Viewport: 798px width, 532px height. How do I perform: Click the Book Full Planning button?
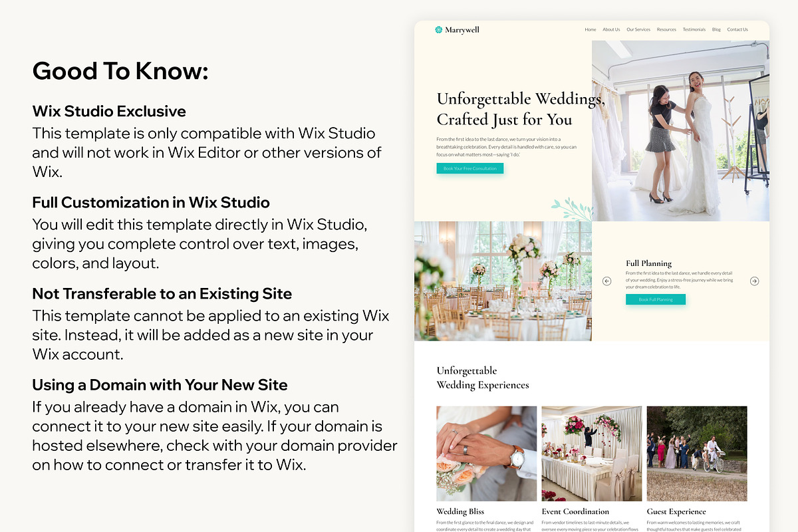pyautogui.click(x=656, y=299)
